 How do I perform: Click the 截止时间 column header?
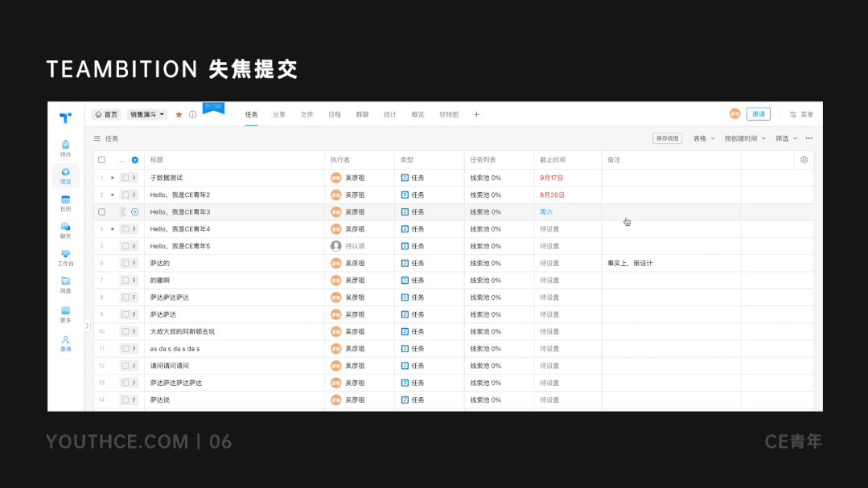click(553, 160)
